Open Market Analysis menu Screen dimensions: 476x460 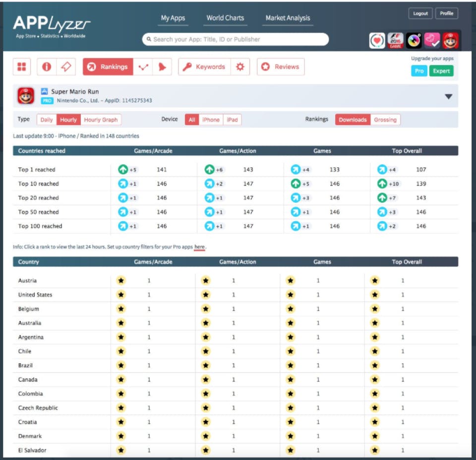point(288,18)
